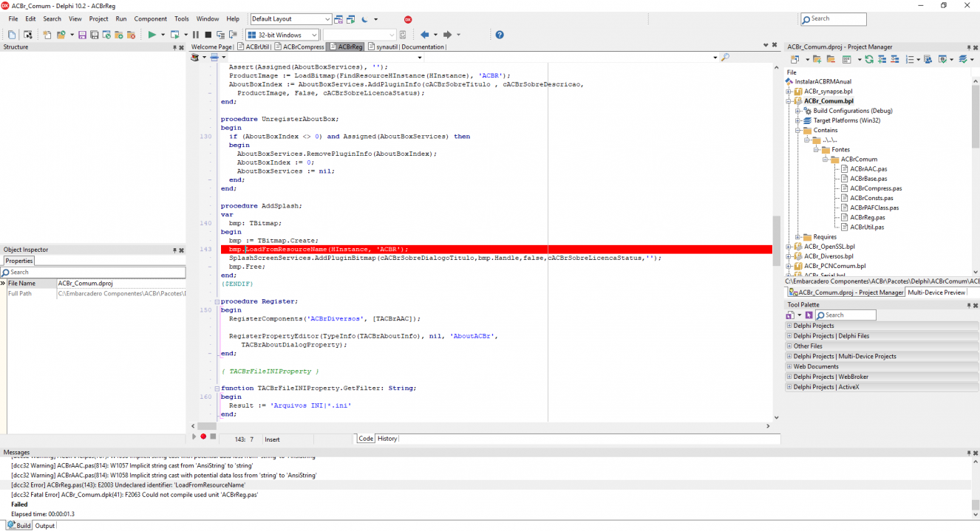The width and height of the screenshot is (980, 531).
Task: Expand ACBr_synapse.bpl tree node
Action: point(789,92)
